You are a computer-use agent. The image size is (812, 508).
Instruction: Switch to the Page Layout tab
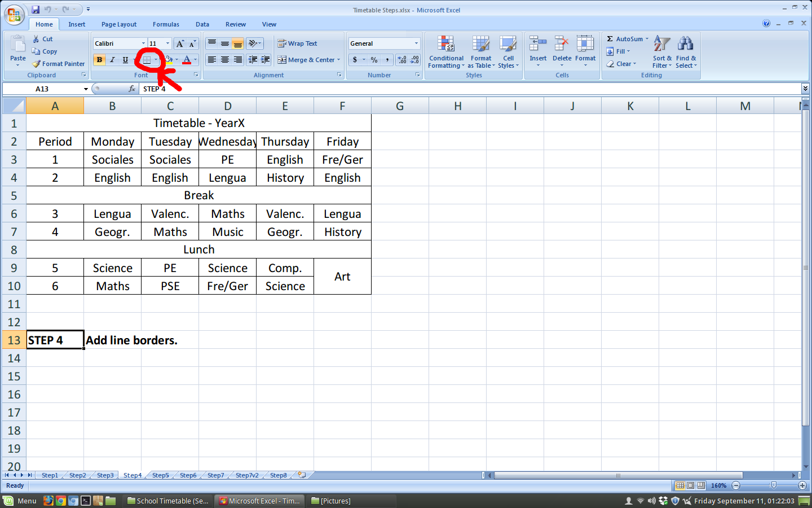[119, 24]
